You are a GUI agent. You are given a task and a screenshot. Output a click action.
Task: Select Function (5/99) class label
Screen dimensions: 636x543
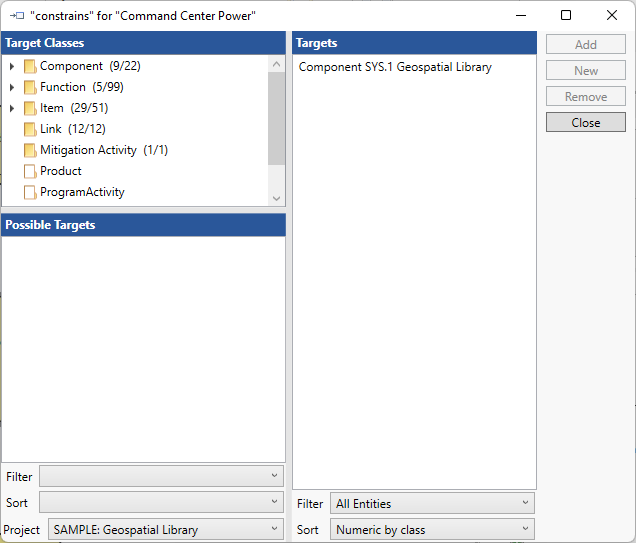pos(82,87)
